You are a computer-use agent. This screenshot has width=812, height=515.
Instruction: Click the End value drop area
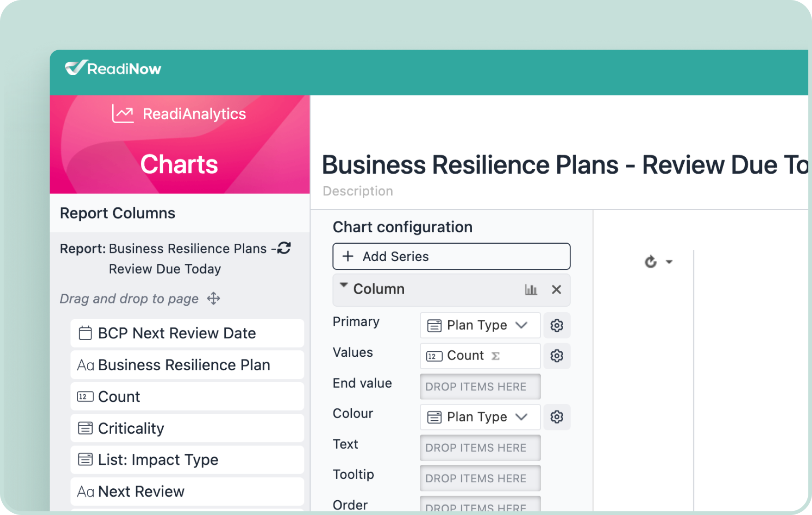point(480,387)
